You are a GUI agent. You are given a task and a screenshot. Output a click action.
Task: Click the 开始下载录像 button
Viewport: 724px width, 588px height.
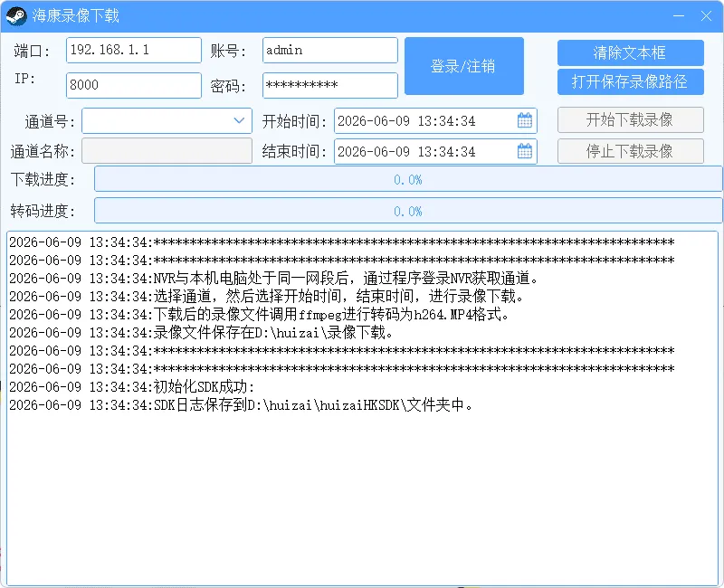tap(630, 120)
